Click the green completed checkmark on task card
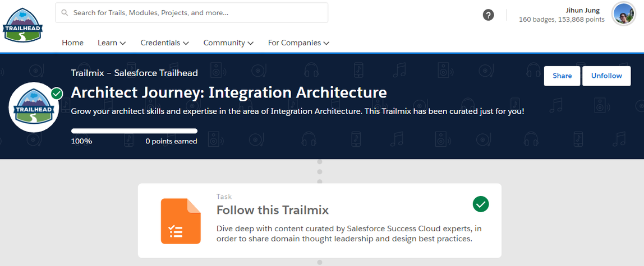The height and width of the screenshot is (266, 644). (x=481, y=204)
